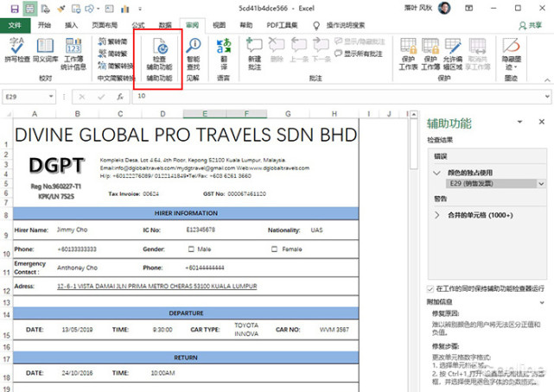This screenshot has width=554, height=392.
Task: Open Customize Quick Access Toolbar dropdown
Action: pos(140,9)
